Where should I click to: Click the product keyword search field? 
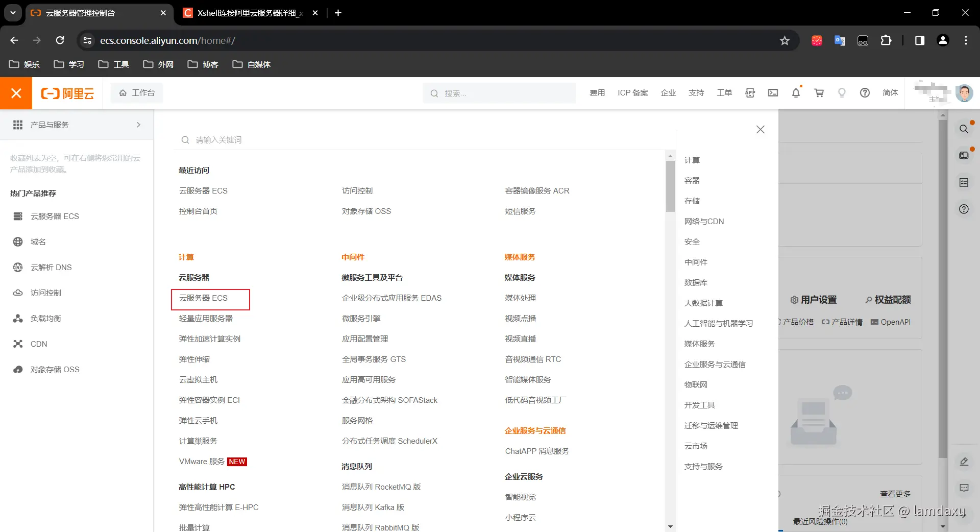pyautogui.click(x=424, y=140)
